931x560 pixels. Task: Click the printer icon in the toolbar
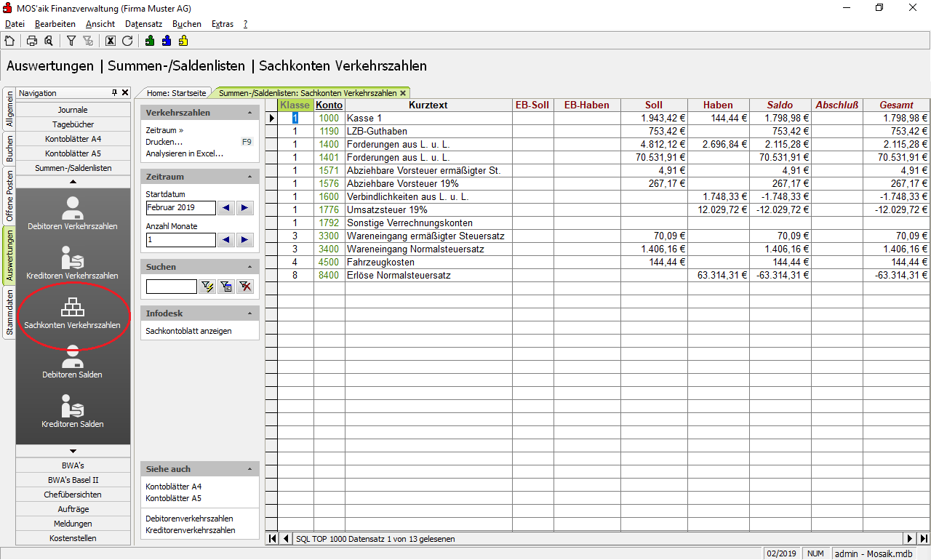pos(32,41)
